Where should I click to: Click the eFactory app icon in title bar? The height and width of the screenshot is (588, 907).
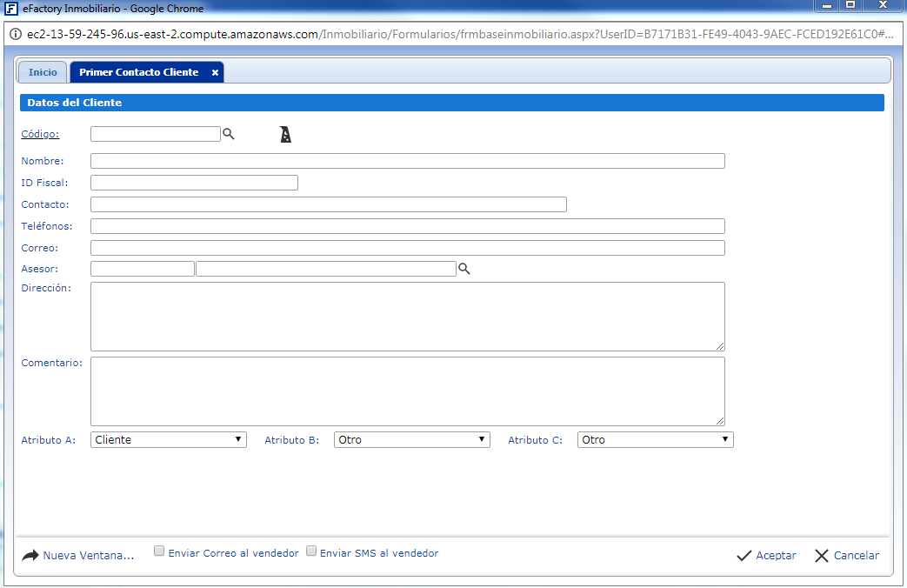(x=11, y=9)
